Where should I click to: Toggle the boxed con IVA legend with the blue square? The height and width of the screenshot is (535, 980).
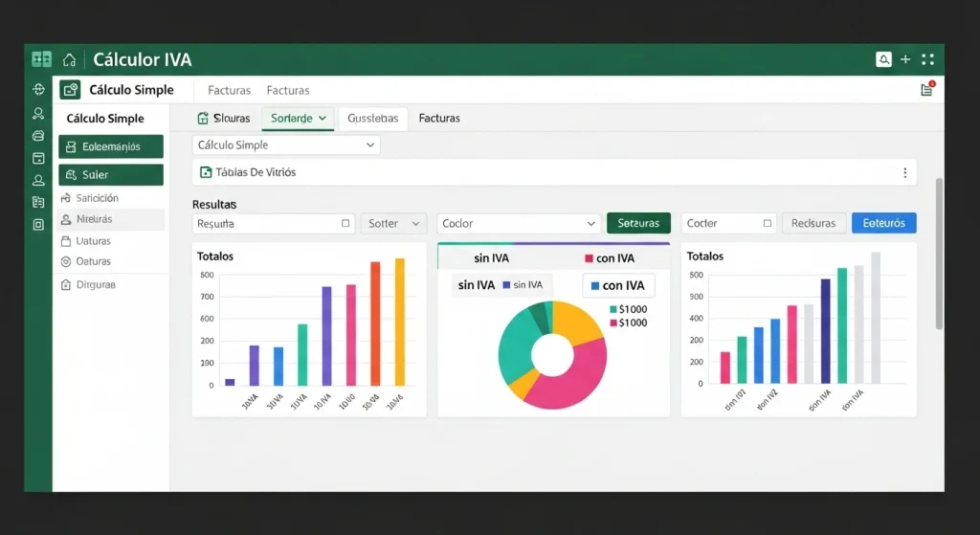618,285
